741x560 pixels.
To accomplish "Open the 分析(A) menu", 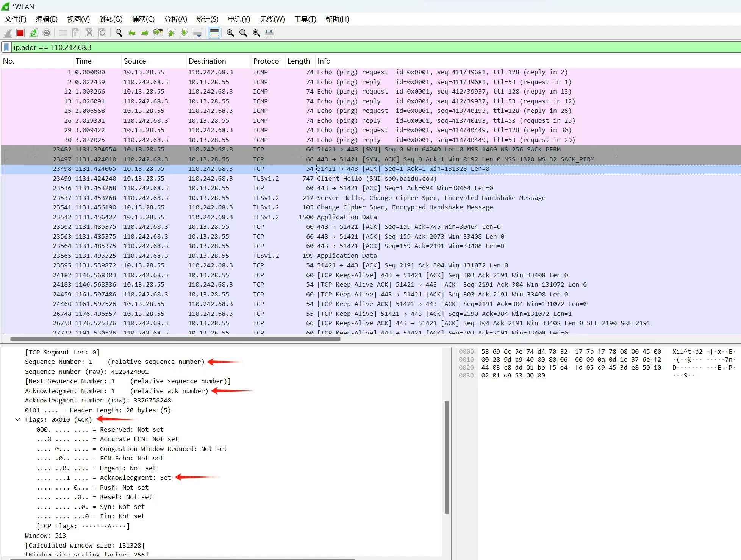I will pos(175,19).
